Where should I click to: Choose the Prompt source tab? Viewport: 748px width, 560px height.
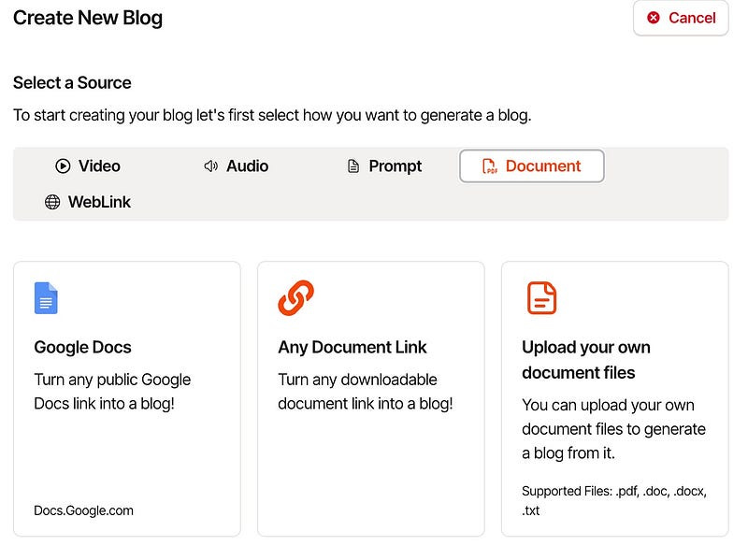coord(384,166)
